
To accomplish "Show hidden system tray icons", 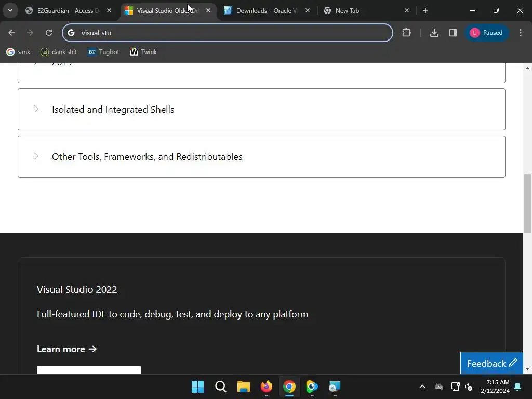I will pyautogui.click(x=422, y=387).
